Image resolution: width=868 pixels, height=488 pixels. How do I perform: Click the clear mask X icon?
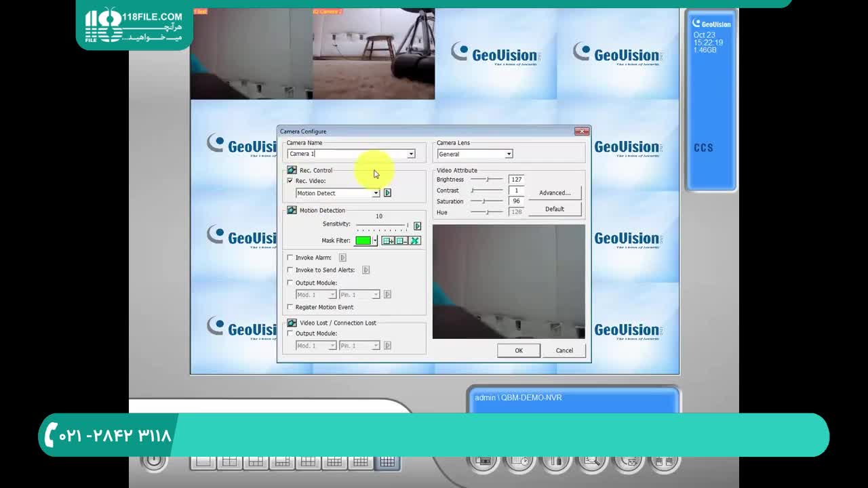pos(415,241)
